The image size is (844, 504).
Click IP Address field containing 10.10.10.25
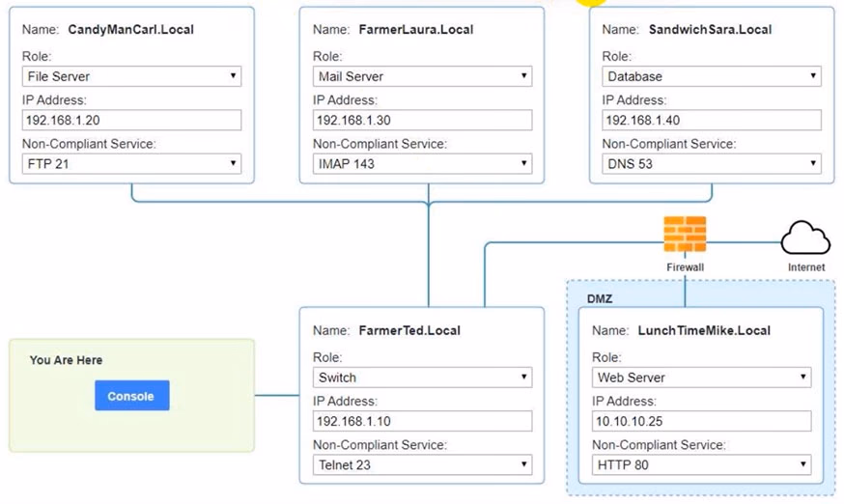click(x=701, y=421)
